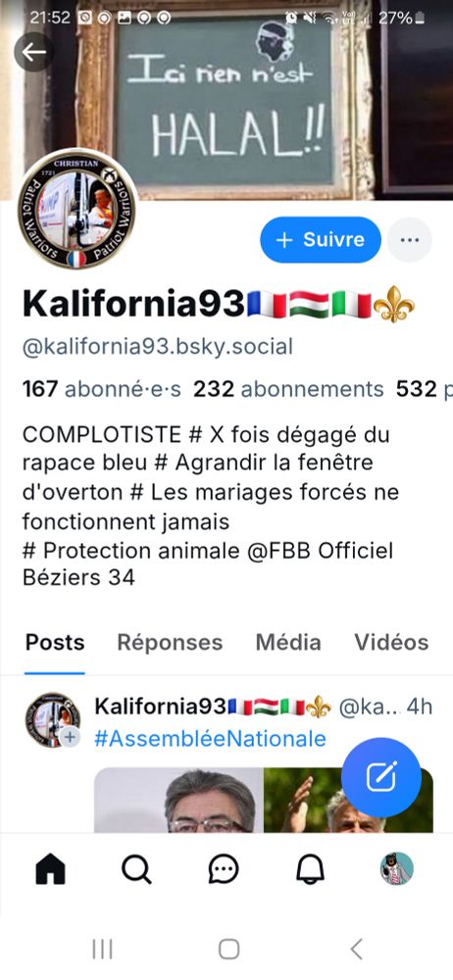Open the #AssembléeNationale hashtag link
Image resolution: width=453 pixels, height=980 pixels.
210,739
